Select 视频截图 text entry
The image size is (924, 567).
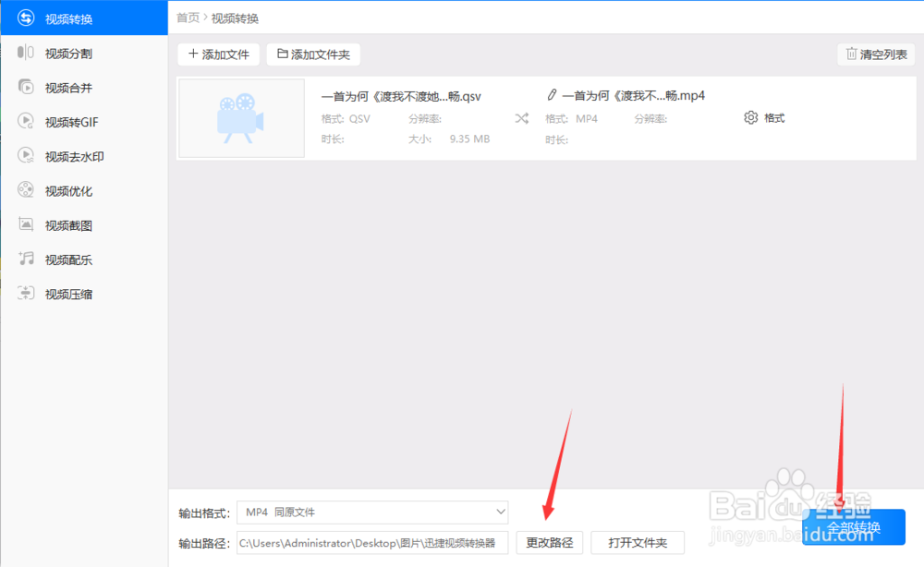(69, 225)
